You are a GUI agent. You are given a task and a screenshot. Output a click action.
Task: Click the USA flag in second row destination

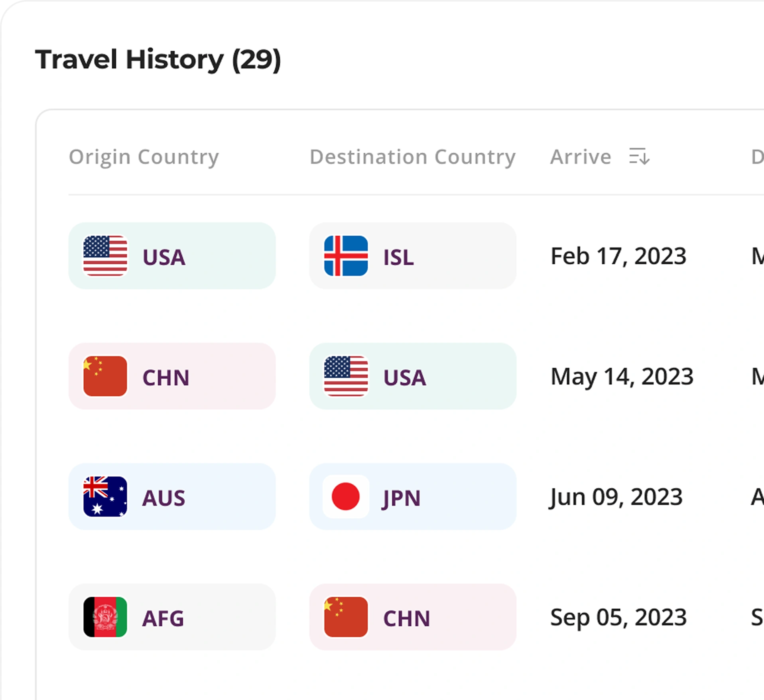tap(346, 376)
